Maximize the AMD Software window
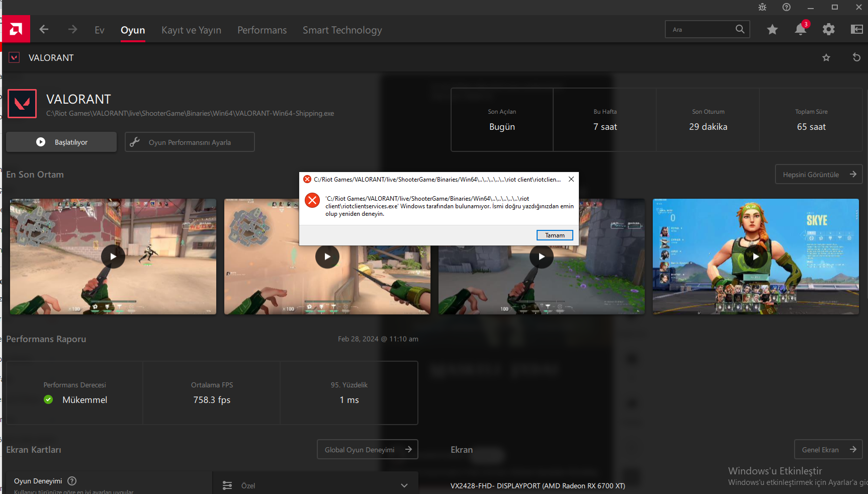The height and width of the screenshot is (494, 868). pyautogui.click(x=835, y=7)
